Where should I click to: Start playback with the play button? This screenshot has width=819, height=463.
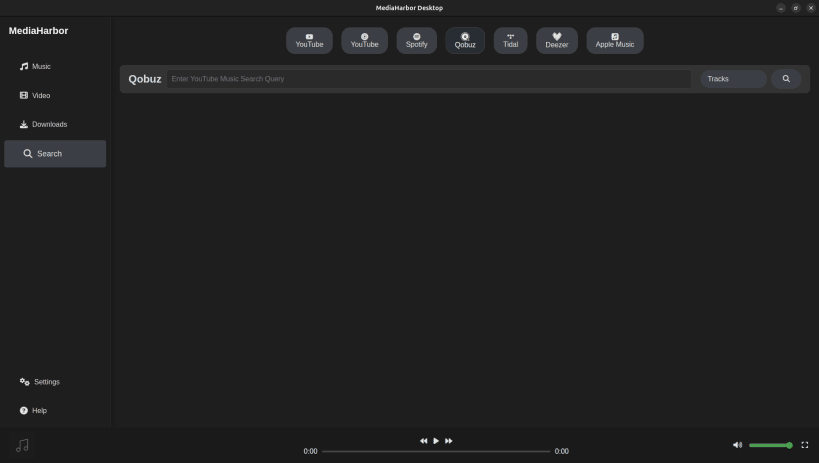click(436, 441)
